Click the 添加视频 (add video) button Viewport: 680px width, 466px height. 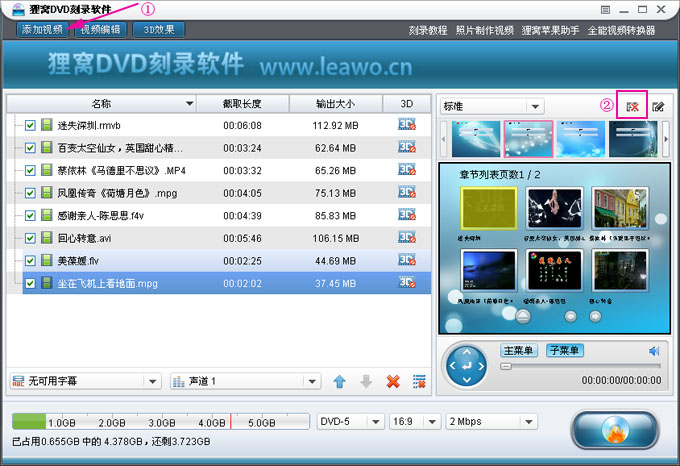coord(42,29)
